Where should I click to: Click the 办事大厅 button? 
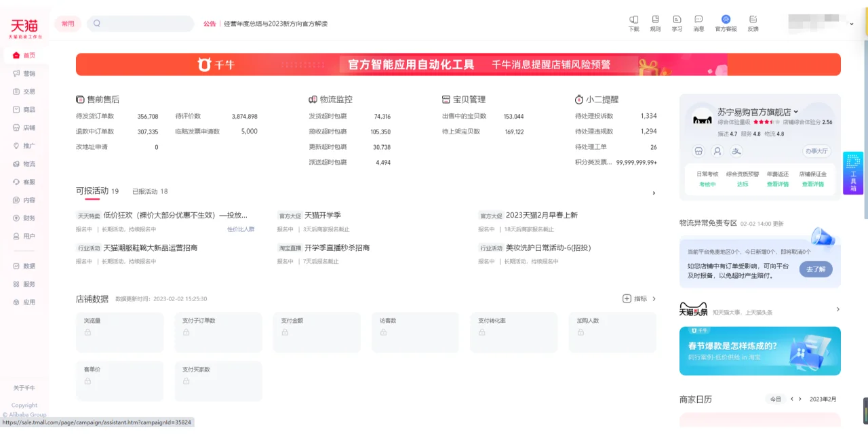(x=816, y=151)
